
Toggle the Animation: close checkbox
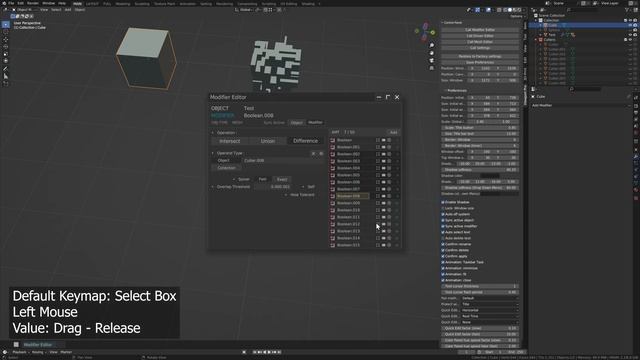pyautogui.click(x=443, y=280)
